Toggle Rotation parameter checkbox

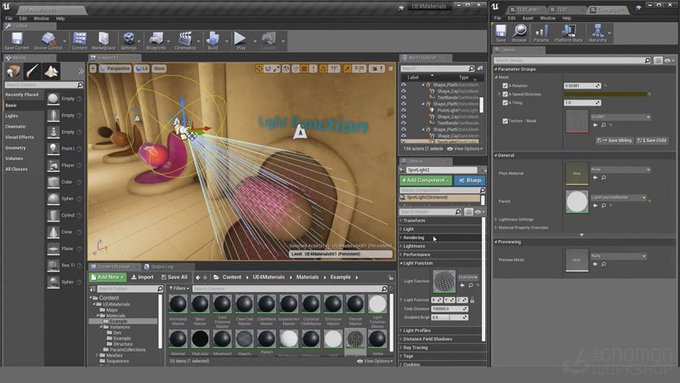(x=505, y=86)
